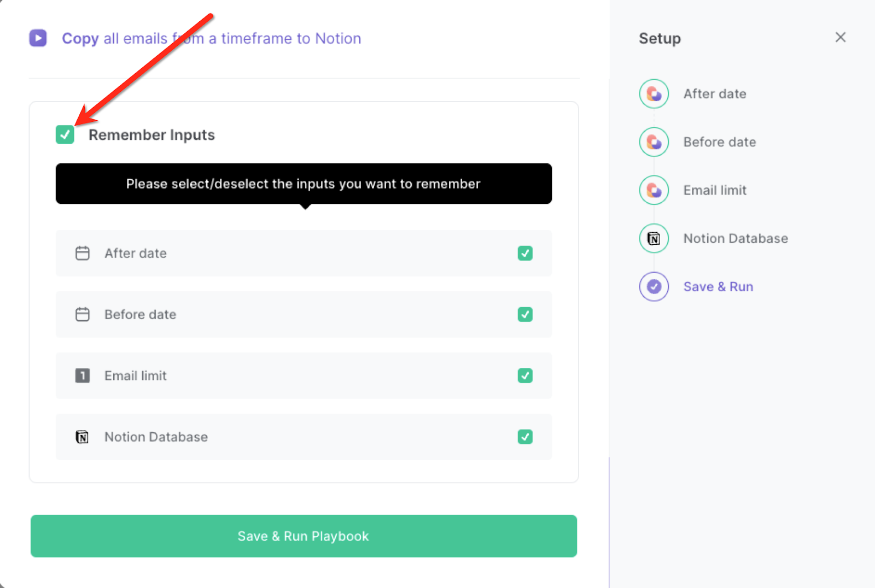Click the Notion Database row label
Image resolution: width=875 pixels, height=588 pixels.
156,437
